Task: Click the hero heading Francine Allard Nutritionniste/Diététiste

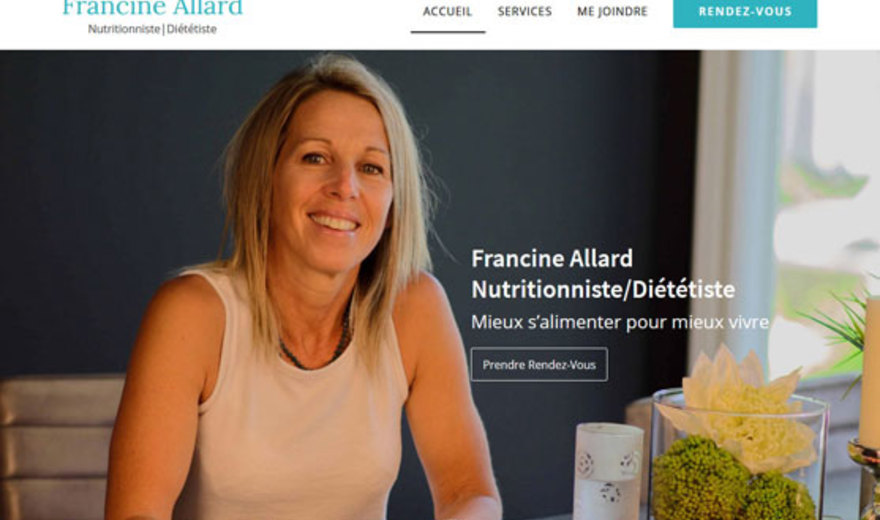Action: point(603,274)
